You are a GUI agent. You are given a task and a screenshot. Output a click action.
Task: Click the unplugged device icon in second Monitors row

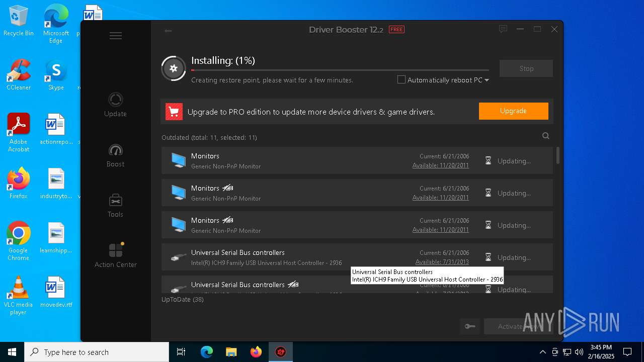pyautogui.click(x=228, y=188)
